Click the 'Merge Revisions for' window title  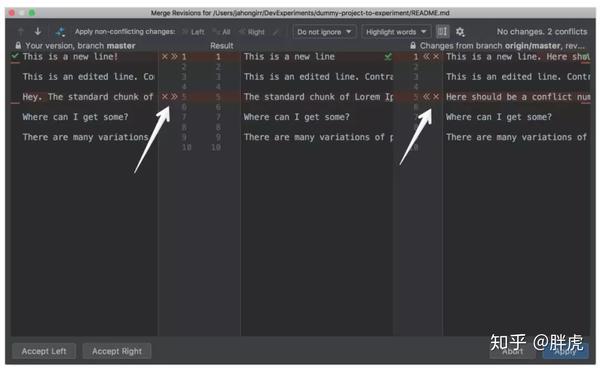[x=300, y=13]
